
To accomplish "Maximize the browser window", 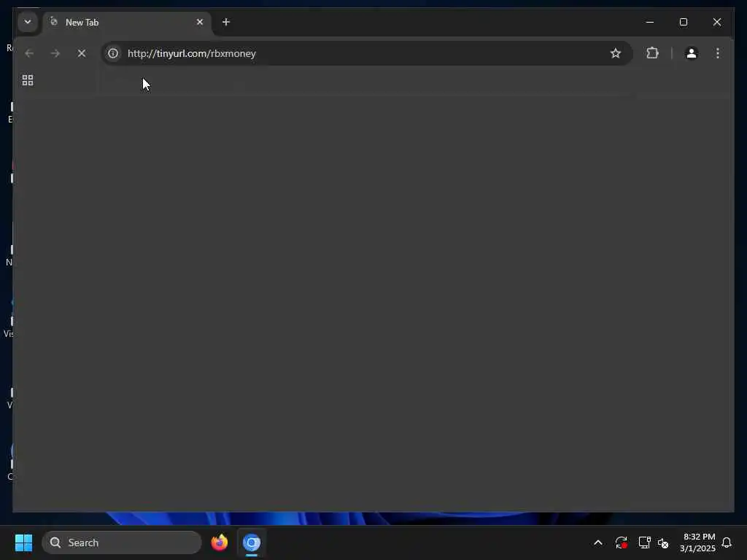I will point(684,22).
